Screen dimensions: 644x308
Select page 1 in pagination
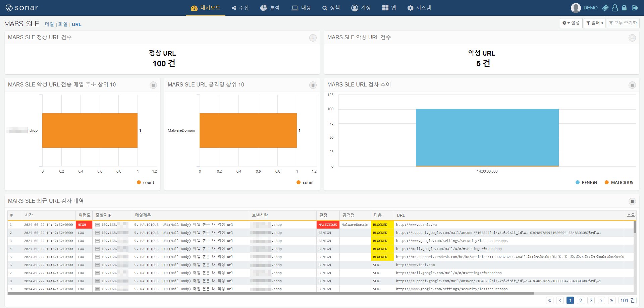click(x=570, y=300)
